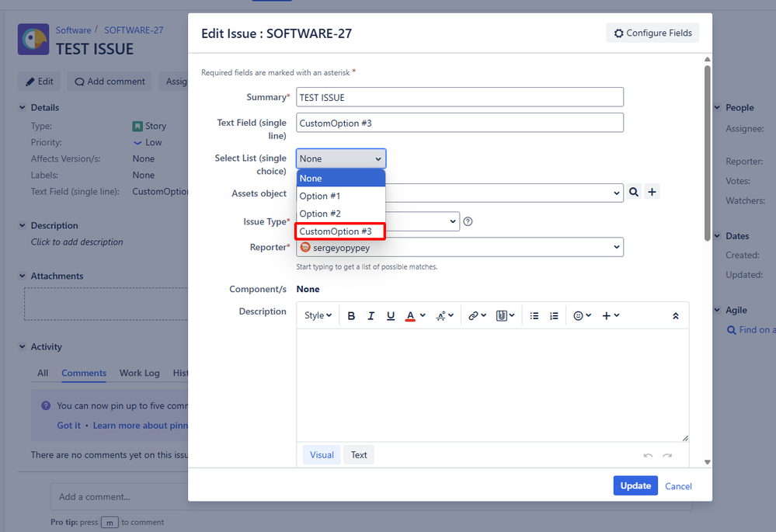The height and width of the screenshot is (532, 776).
Task: Open the Comments activity tab
Action: 84,373
